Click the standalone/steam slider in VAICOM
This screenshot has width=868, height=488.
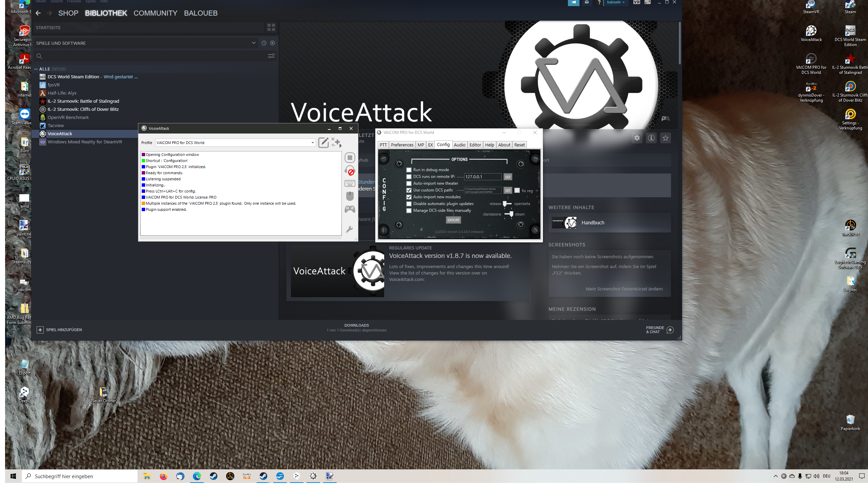[x=509, y=214]
